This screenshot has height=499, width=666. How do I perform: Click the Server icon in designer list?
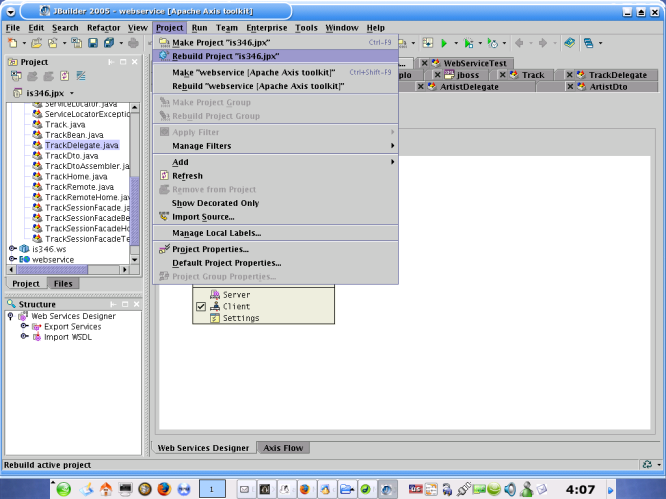tap(214, 295)
